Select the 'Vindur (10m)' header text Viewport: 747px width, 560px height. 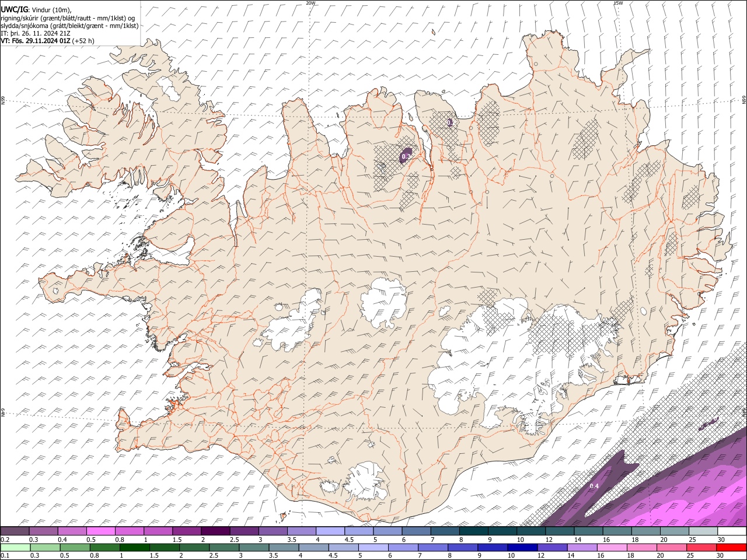click(51, 9)
